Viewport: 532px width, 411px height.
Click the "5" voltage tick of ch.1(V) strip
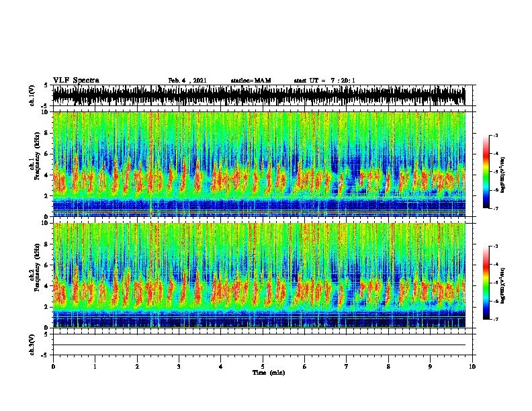46,85
